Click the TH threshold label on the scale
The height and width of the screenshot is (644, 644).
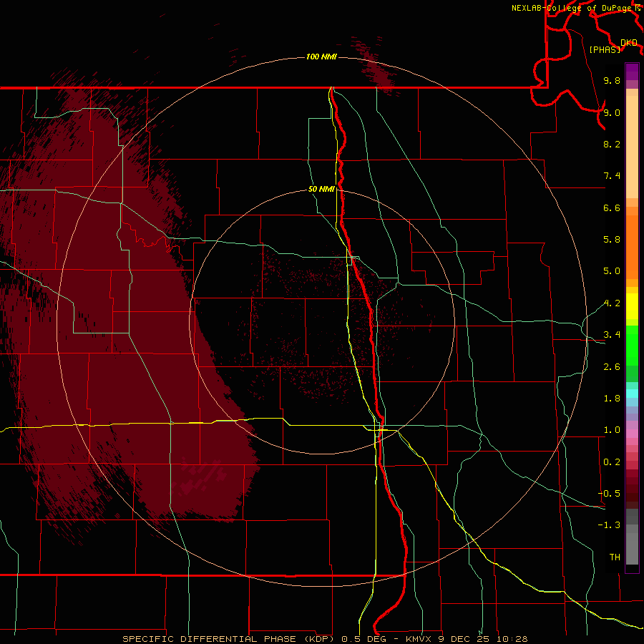pyautogui.click(x=615, y=557)
